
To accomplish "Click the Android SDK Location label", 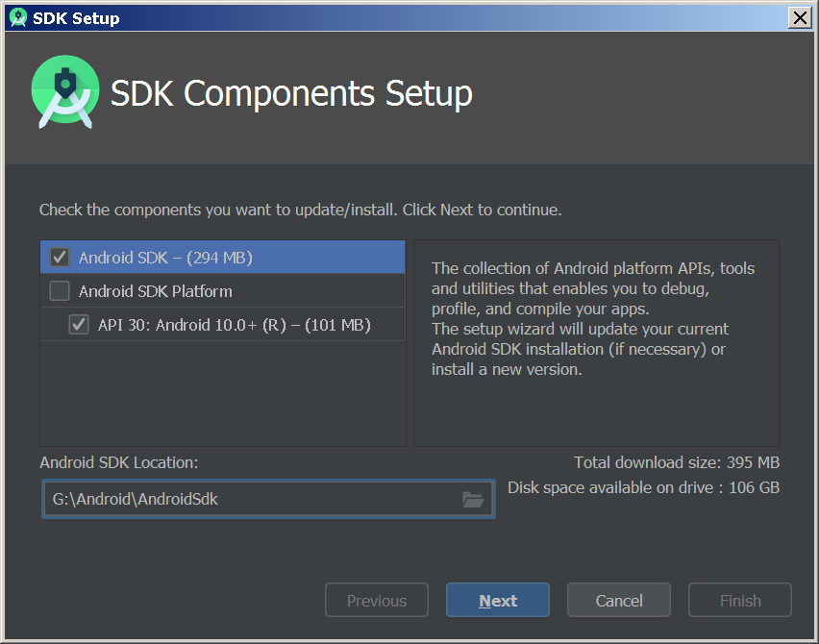I will 119,462.
